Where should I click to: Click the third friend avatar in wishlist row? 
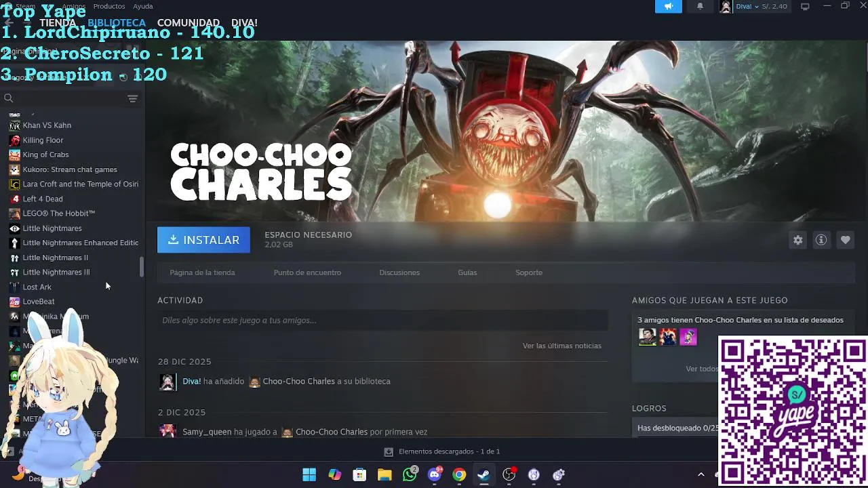[x=688, y=337]
